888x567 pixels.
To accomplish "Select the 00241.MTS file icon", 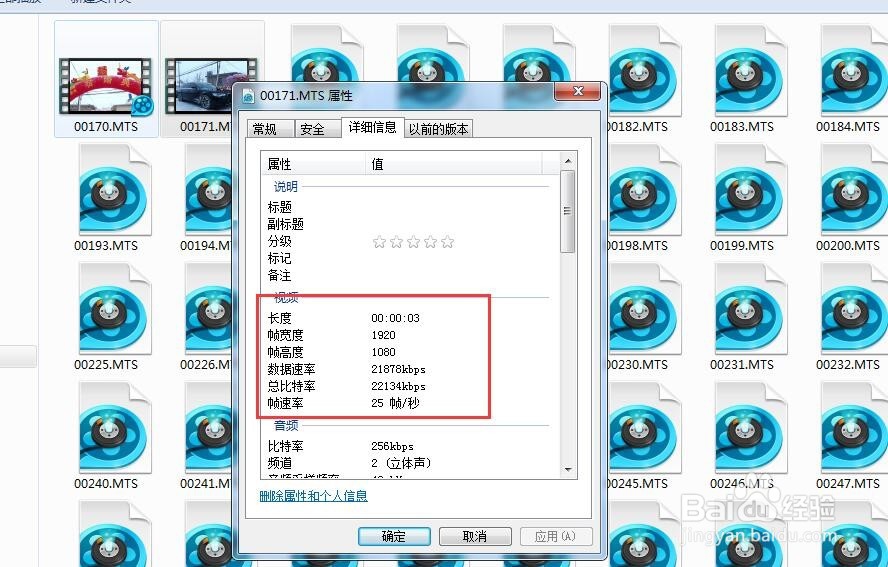I will pyautogui.click(x=209, y=428).
